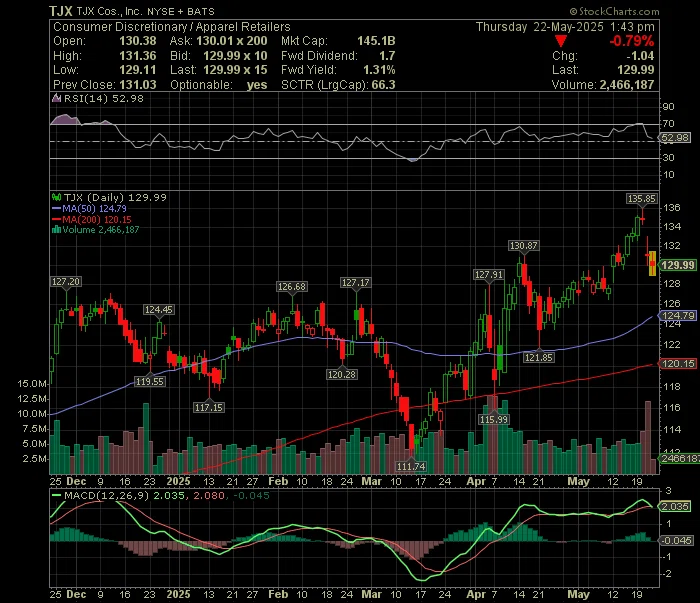This screenshot has width=700, height=603.
Task: Click the May label on MACD date axis
Action: tap(578, 595)
